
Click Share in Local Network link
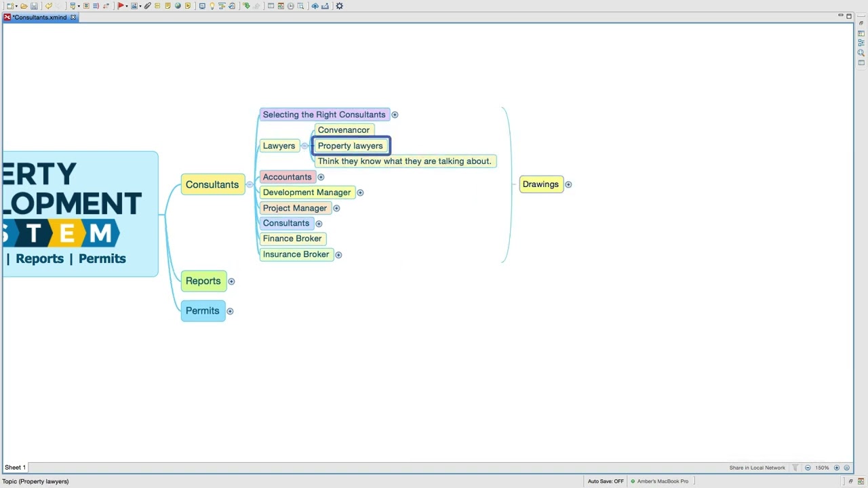(757, 468)
